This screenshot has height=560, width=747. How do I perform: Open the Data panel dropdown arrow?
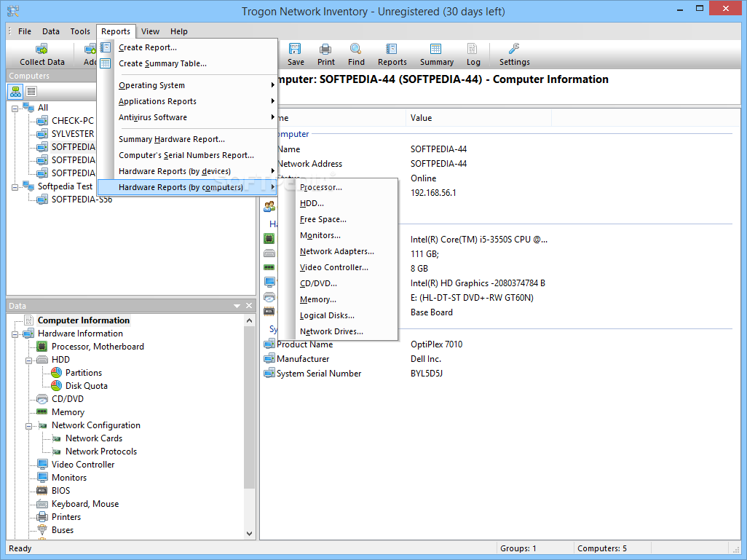(237, 306)
